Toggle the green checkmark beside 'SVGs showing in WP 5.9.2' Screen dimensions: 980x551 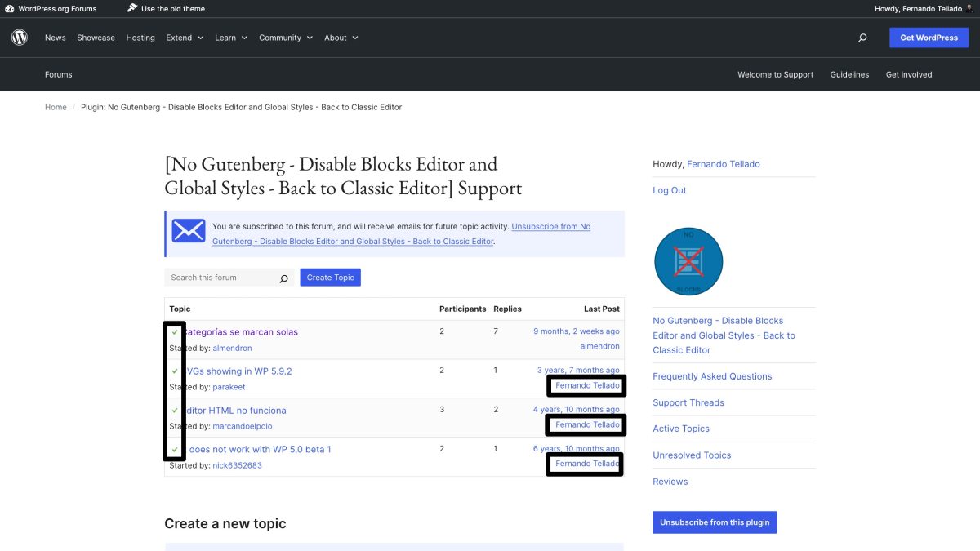click(176, 370)
